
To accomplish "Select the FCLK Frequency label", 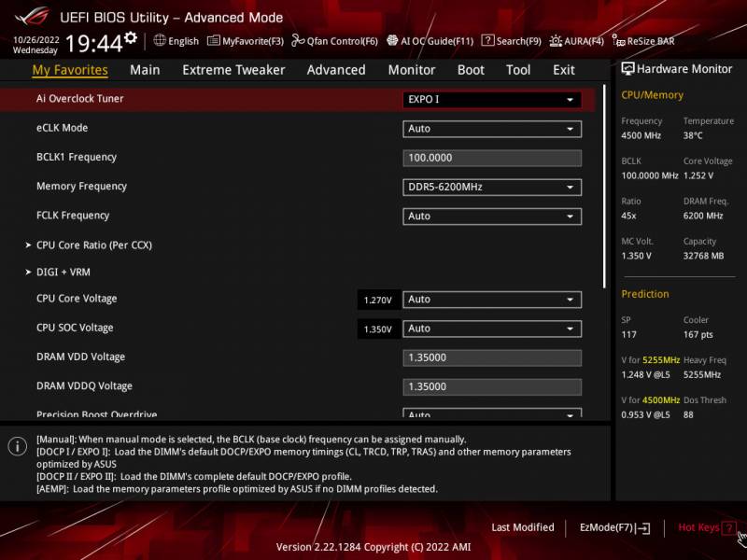I will pos(73,216).
